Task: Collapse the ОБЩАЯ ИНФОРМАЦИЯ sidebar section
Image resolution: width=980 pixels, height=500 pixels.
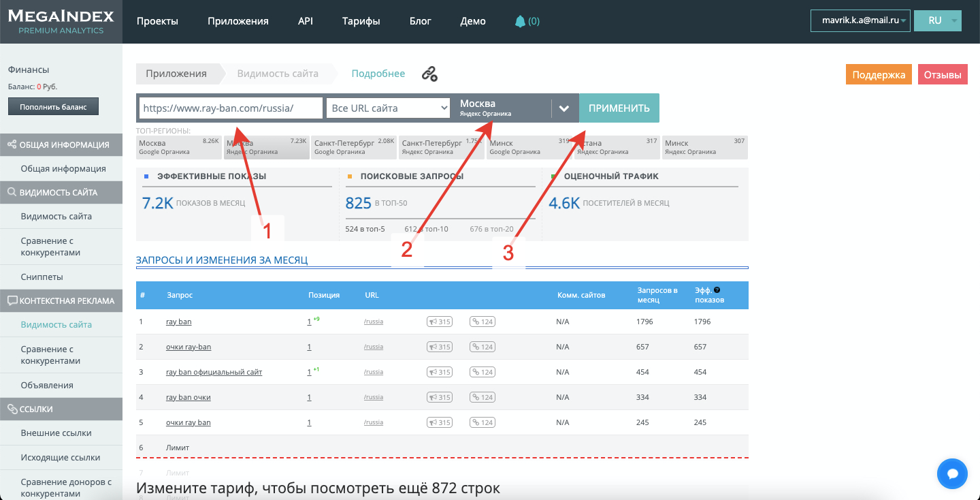Action: (61, 144)
